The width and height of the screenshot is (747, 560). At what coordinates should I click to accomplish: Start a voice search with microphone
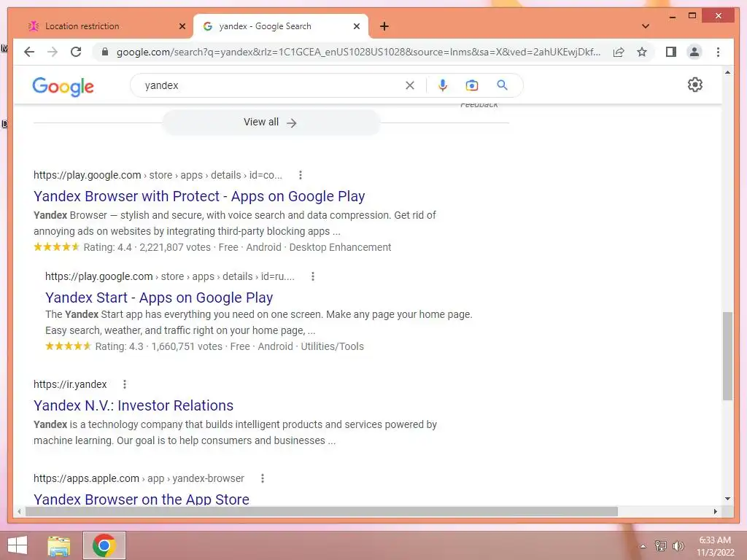click(443, 85)
